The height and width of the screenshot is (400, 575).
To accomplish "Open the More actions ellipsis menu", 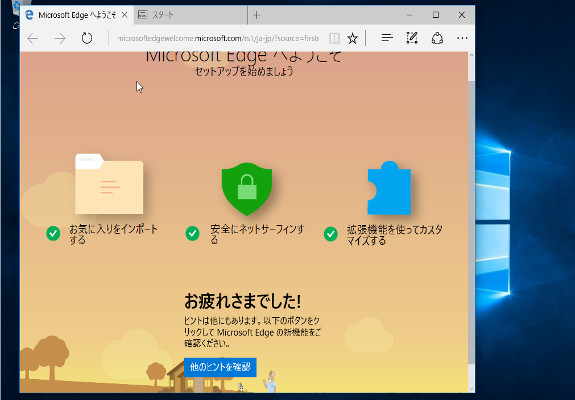I will pos(462,38).
